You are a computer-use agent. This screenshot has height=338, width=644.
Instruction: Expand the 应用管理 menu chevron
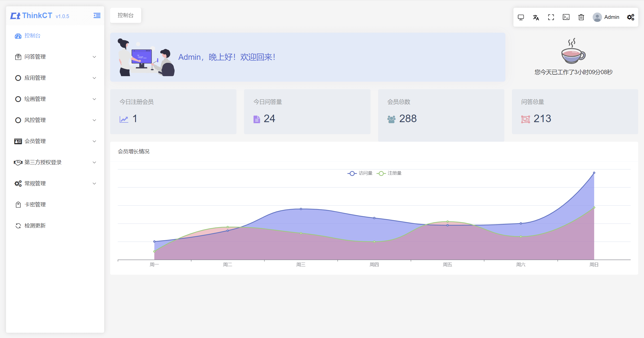point(94,78)
